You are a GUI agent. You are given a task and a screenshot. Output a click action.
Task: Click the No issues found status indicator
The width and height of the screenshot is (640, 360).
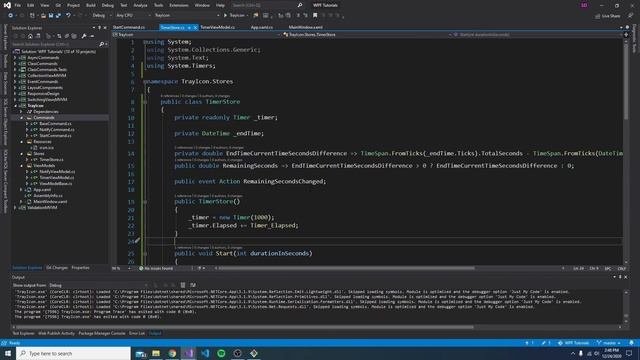click(156, 268)
